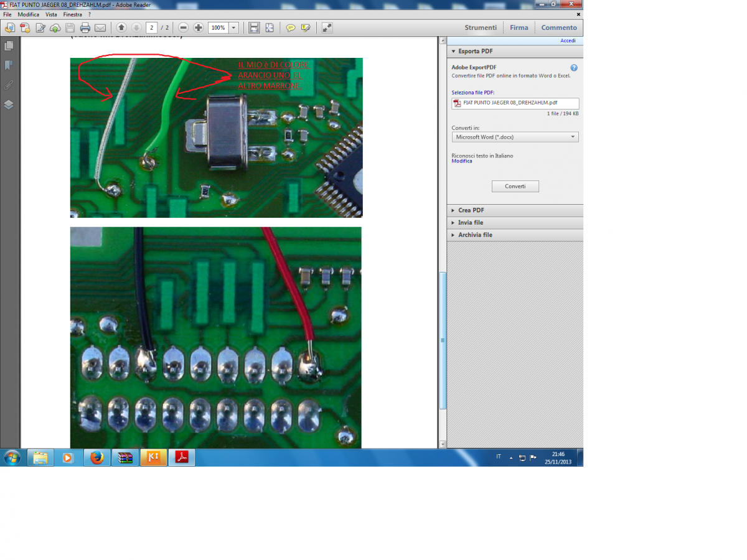Image resolution: width=747 pixels, height=560 pixels.
Task: Click the Create PDF online toolbar icon
Action: coord(25,27)
